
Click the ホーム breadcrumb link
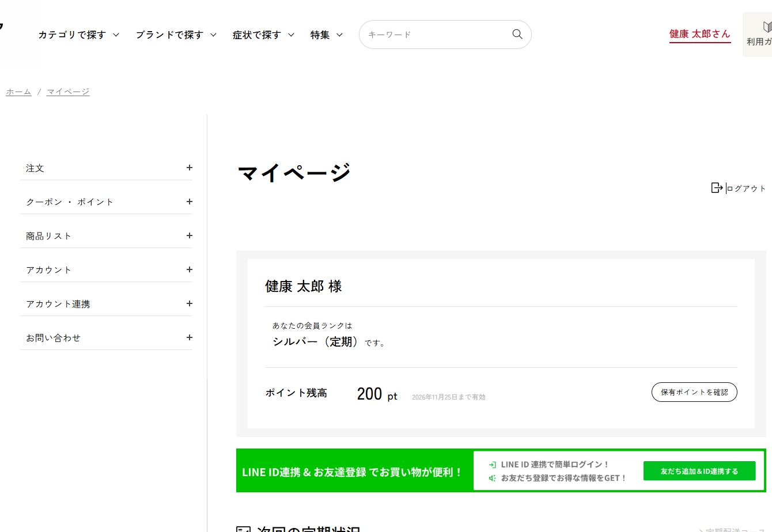point(18,91)
